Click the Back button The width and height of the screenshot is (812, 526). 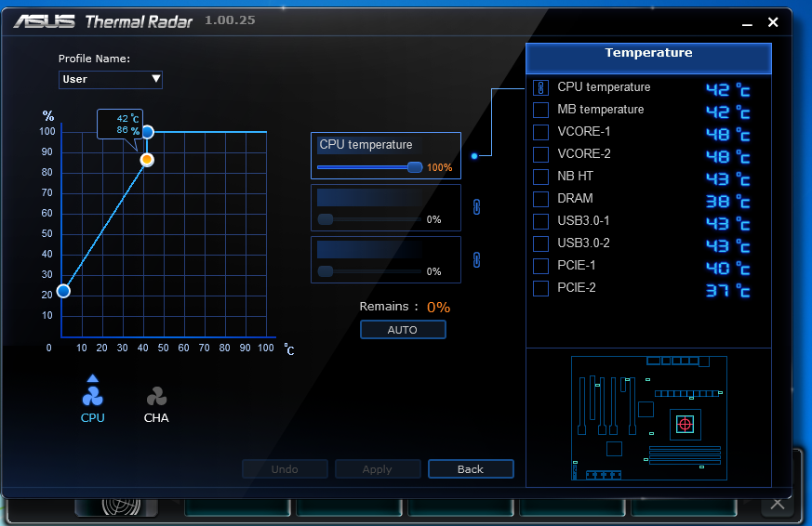pos(471,469)
